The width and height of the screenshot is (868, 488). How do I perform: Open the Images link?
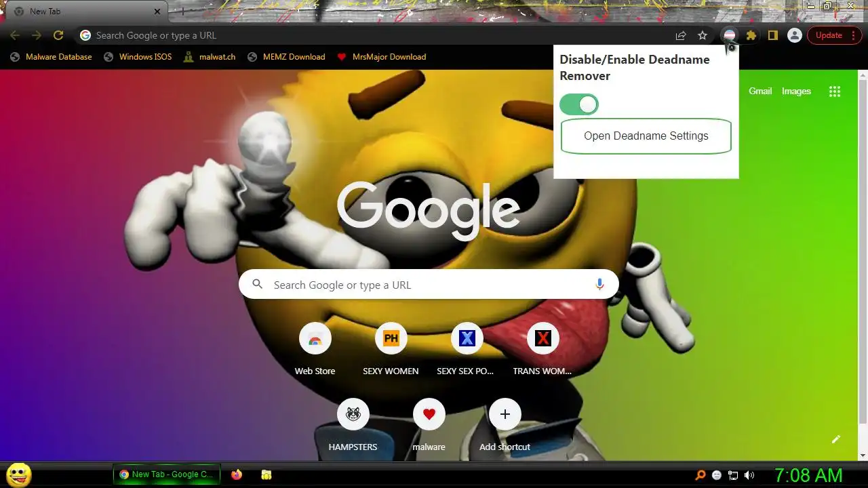796,91
